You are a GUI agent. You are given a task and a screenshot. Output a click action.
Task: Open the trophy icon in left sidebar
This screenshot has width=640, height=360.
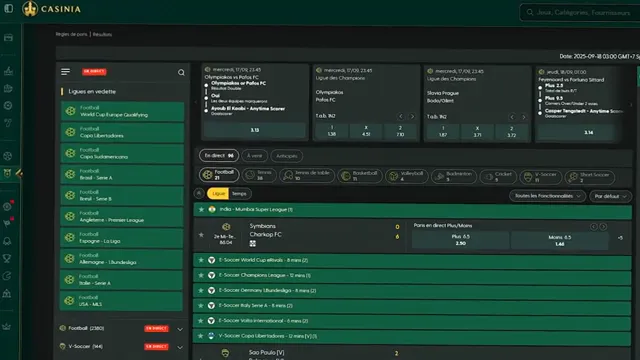coord(7,258)
